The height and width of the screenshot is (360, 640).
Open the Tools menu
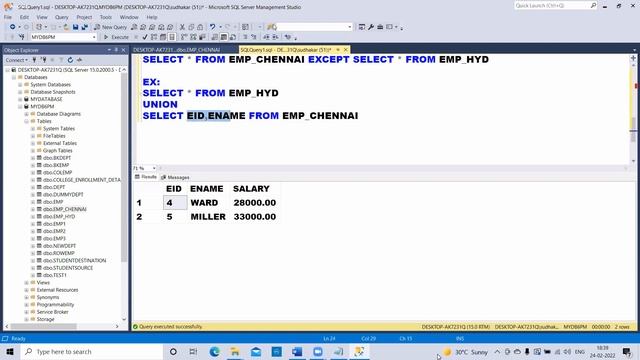[106, 17]
